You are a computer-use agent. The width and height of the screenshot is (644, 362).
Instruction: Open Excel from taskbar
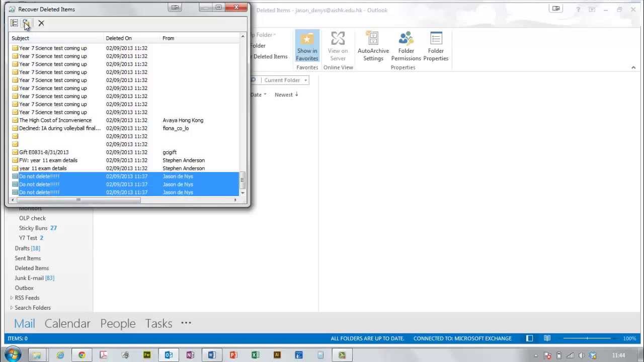[x=255, y=355]
